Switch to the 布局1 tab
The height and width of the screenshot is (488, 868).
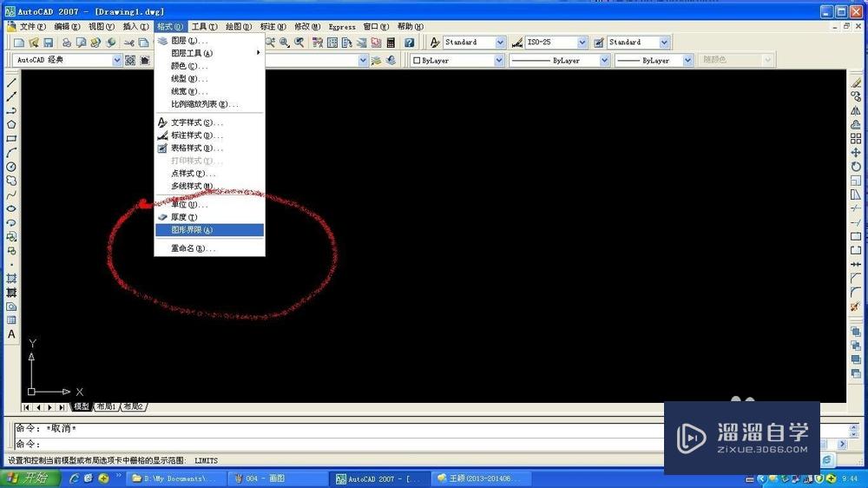point(106,406)
